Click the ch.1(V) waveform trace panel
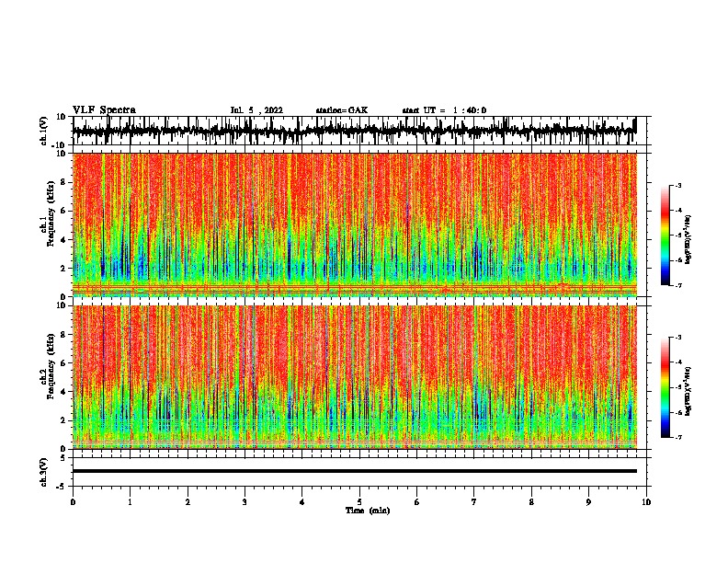Viewport: 728px width, 563px height. click(x=359, y=131)
